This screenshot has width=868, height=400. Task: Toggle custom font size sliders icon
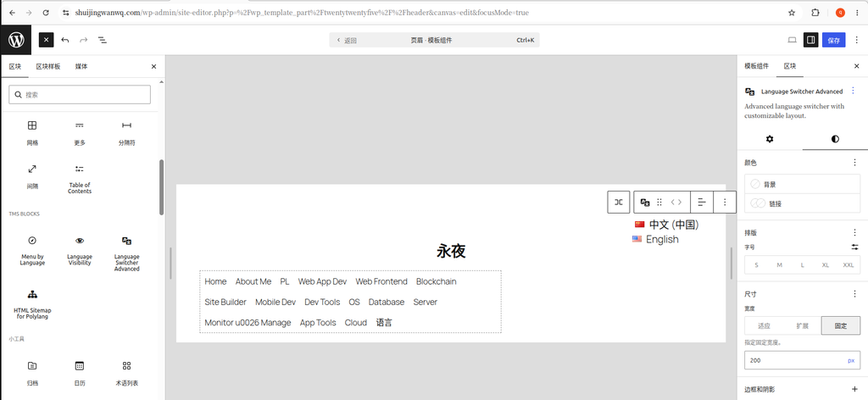pos(854,247)
